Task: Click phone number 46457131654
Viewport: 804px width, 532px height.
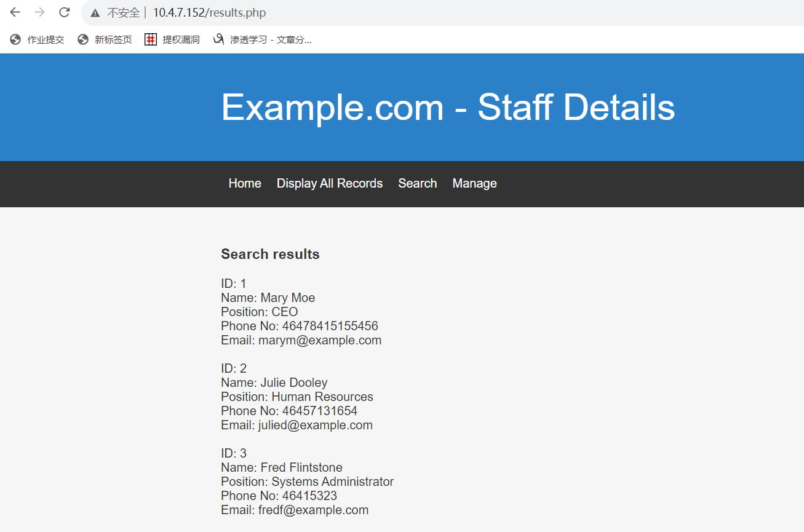Action: pyautogui.click(x=320, y=411)
